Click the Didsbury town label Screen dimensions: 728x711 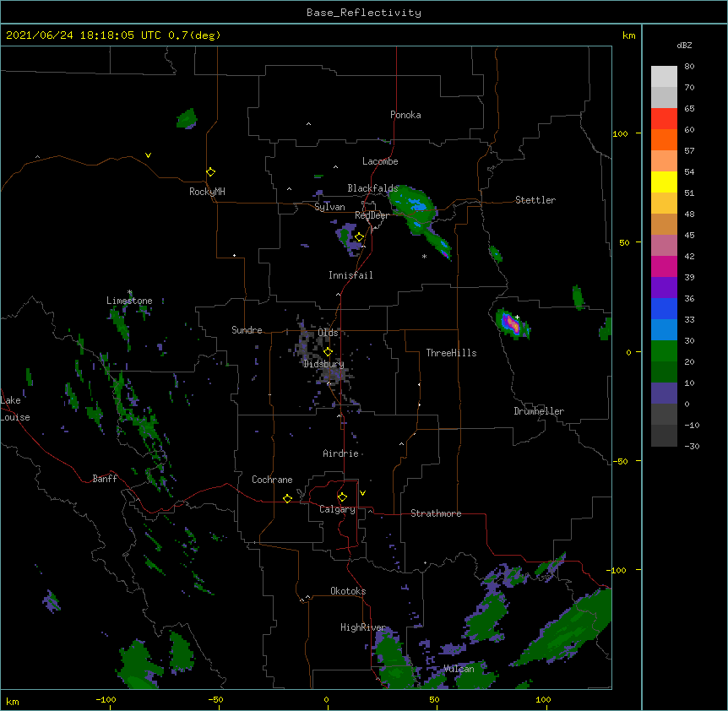[323, 364]
